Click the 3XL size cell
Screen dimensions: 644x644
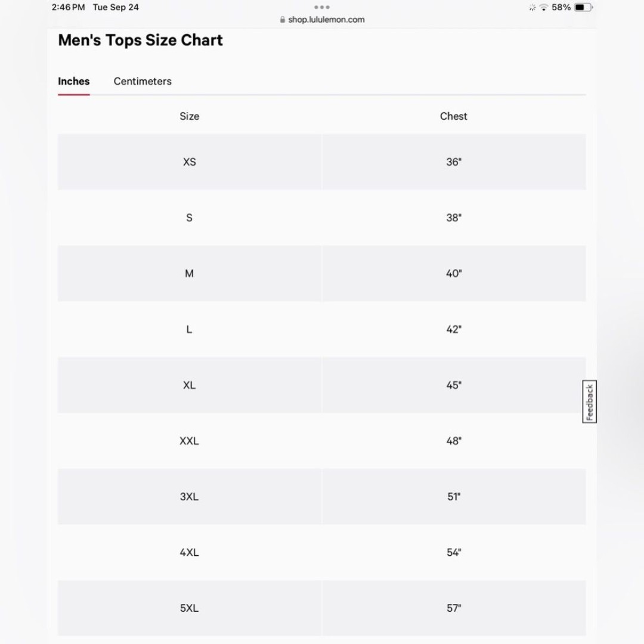point(190,497)
